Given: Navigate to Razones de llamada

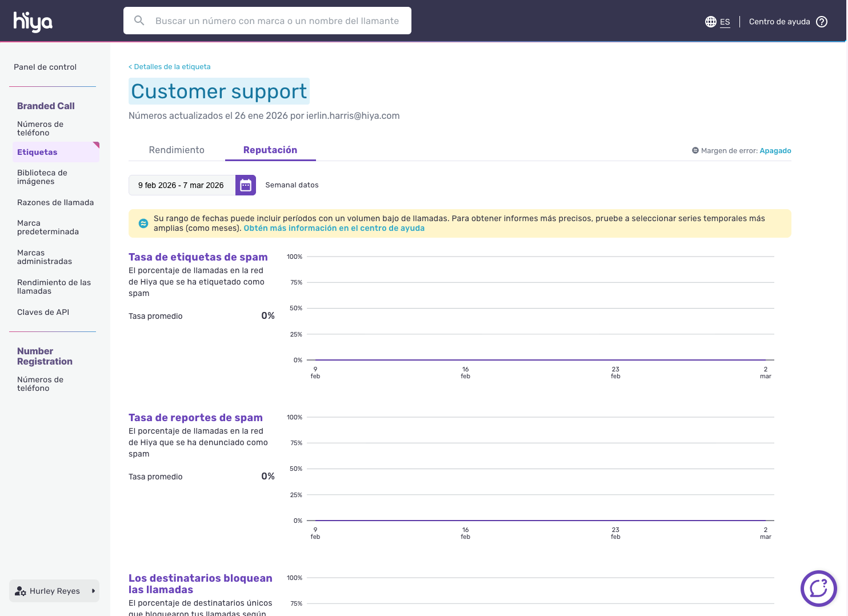Looking at the screenshot, I should [55, 202].
